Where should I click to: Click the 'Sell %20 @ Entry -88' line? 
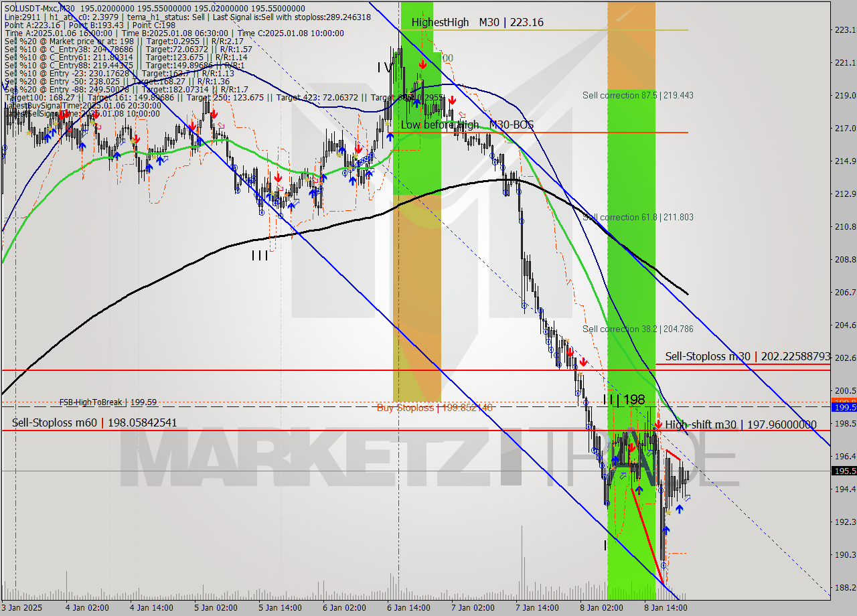(125, 90)
